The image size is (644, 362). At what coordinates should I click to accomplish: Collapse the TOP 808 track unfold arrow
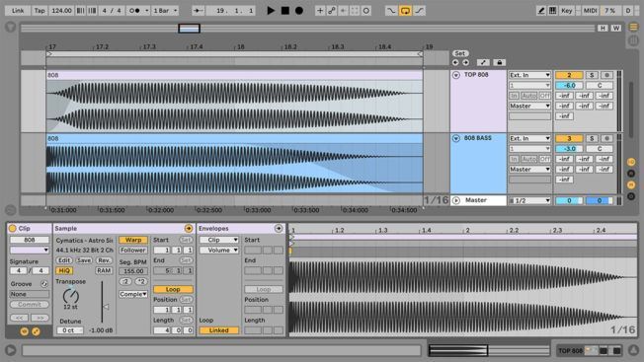456,75
